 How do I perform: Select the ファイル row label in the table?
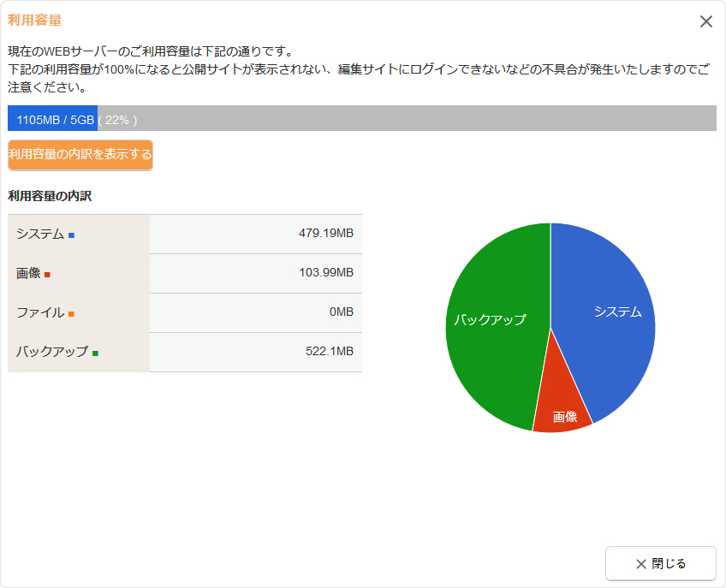(x=39, y=312)
